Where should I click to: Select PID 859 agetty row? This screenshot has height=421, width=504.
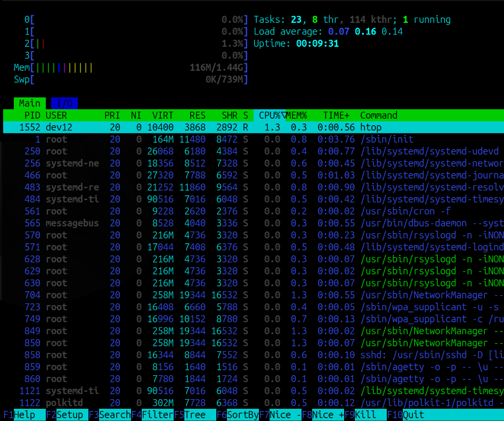tap(254, 367)
